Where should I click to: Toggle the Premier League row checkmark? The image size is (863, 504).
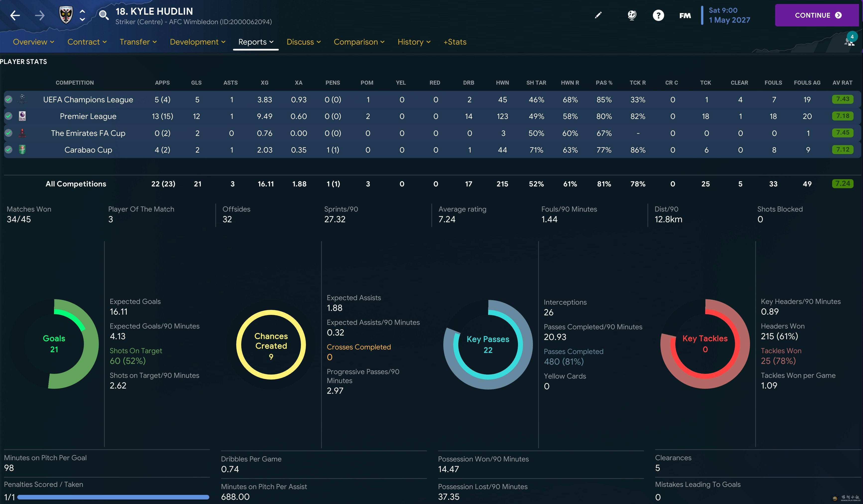tap(8, 116)
